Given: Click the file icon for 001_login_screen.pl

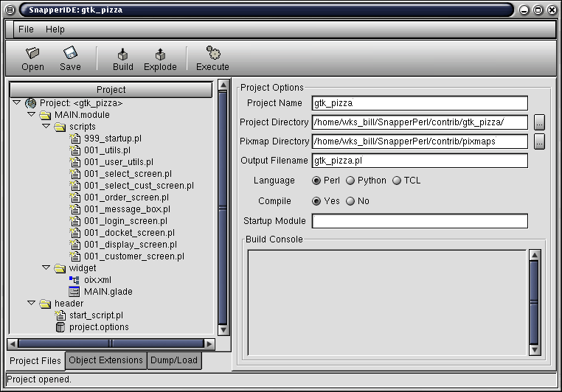Looking at the screenshot, I should tap(75, 221).
